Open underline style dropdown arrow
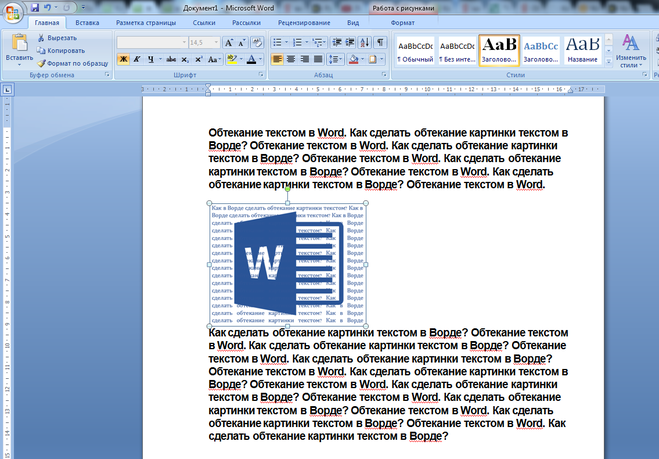The height and width of the screenshot is (459, 659). (x=160, y=59)
